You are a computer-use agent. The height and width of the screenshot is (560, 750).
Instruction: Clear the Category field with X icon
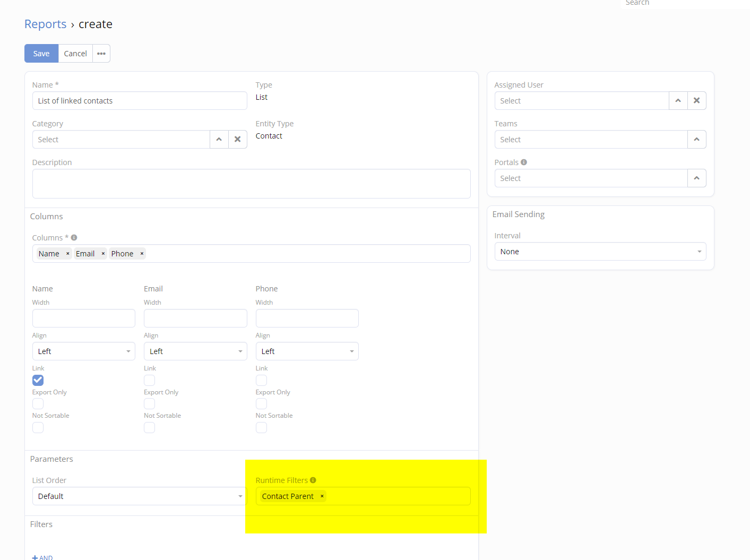[x=238, y=140]
